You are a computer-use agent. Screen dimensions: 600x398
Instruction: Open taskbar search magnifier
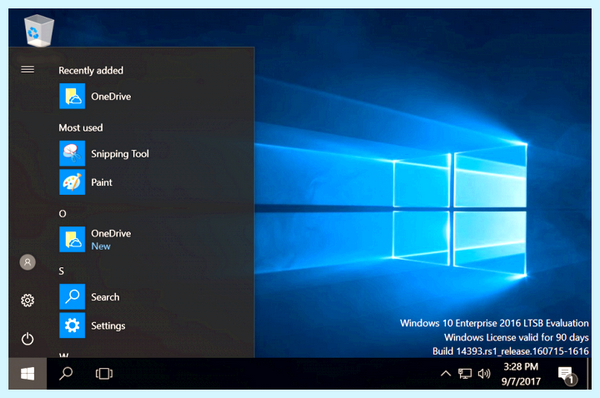tap(66, 374)
